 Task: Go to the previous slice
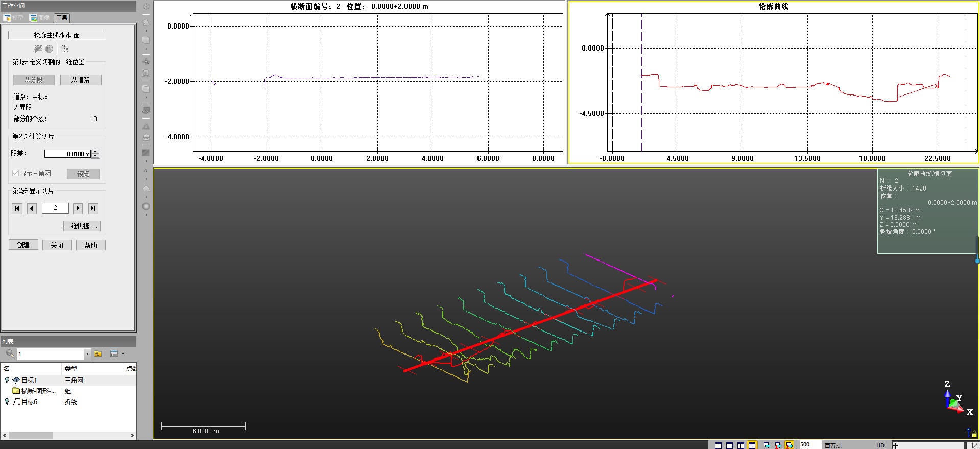pyautogui.click(x=32, y=208)
